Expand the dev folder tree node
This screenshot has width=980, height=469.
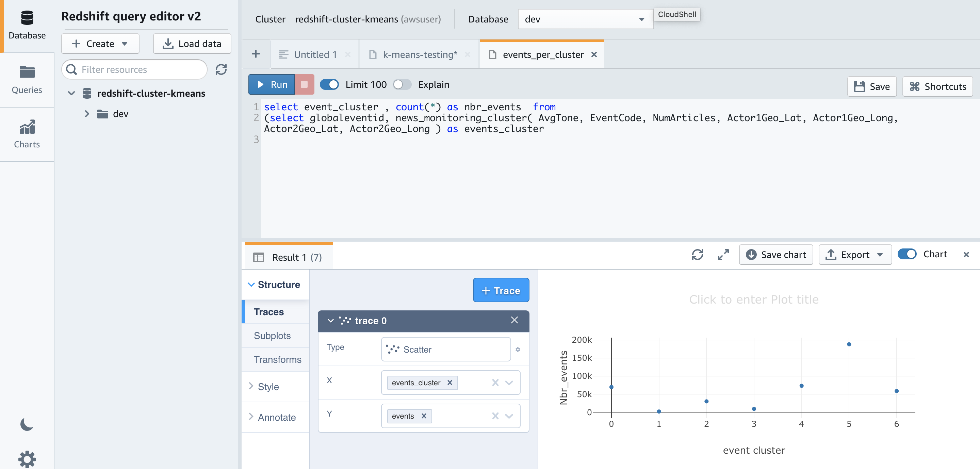pyautogui.click(x=87, y=114)
